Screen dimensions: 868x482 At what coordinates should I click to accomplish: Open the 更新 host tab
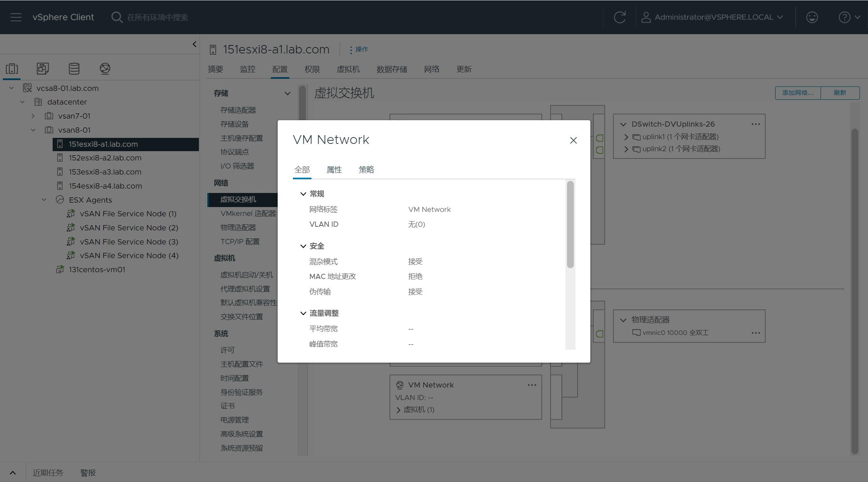pyautogui.click(x=464, y=69)
